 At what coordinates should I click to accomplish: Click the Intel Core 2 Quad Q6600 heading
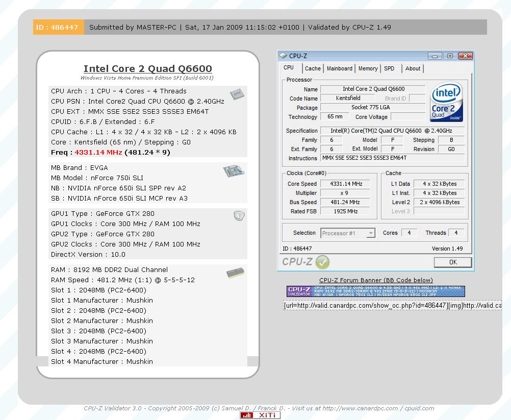coord(147,69)
